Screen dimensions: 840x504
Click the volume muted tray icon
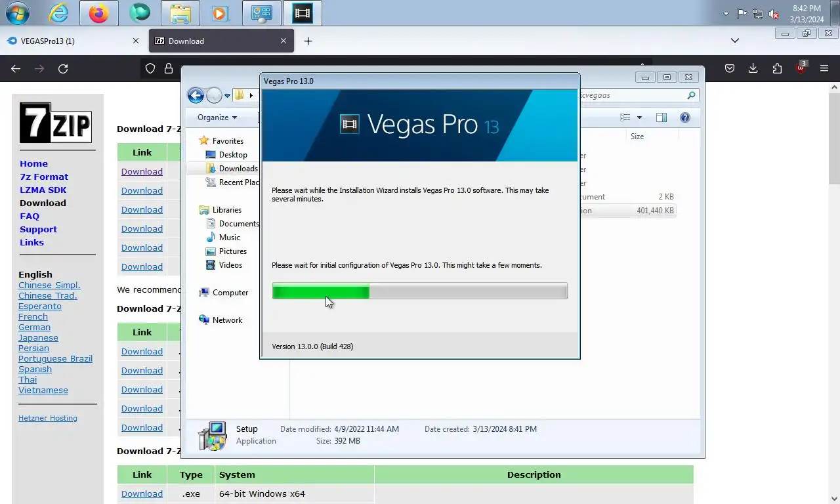pyautogui.click(x=774, y=14)
